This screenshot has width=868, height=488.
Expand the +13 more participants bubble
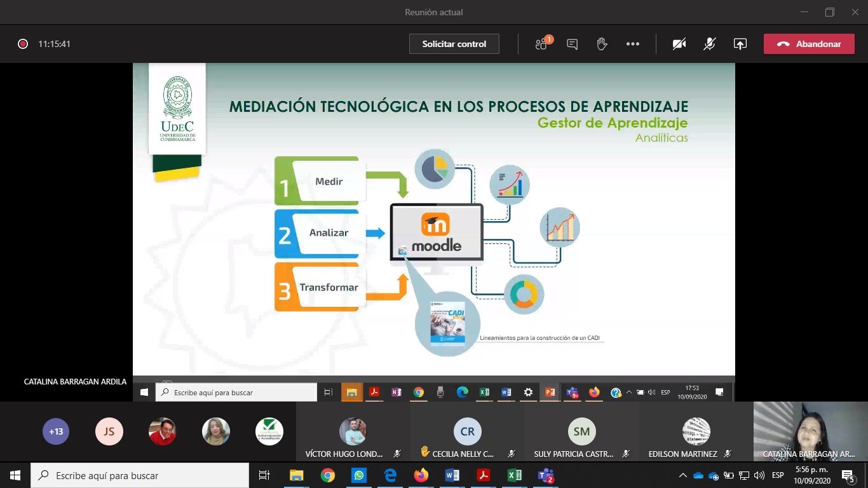point(56,431)
